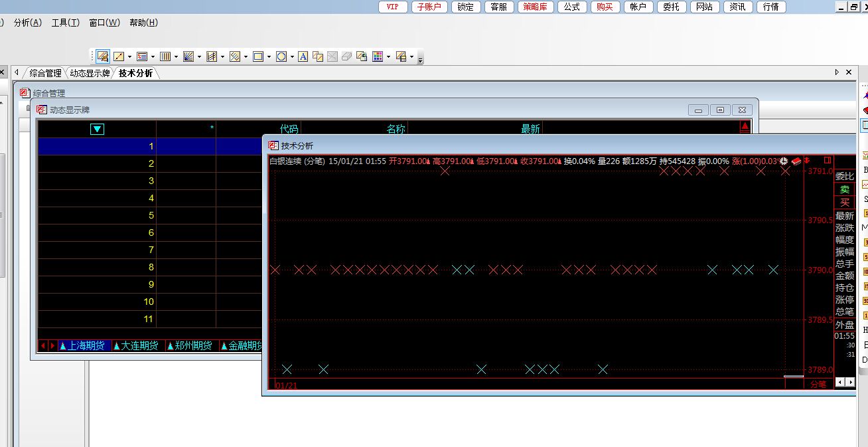
Task: Open the 分析(A) menu
Action: point(27,23)
